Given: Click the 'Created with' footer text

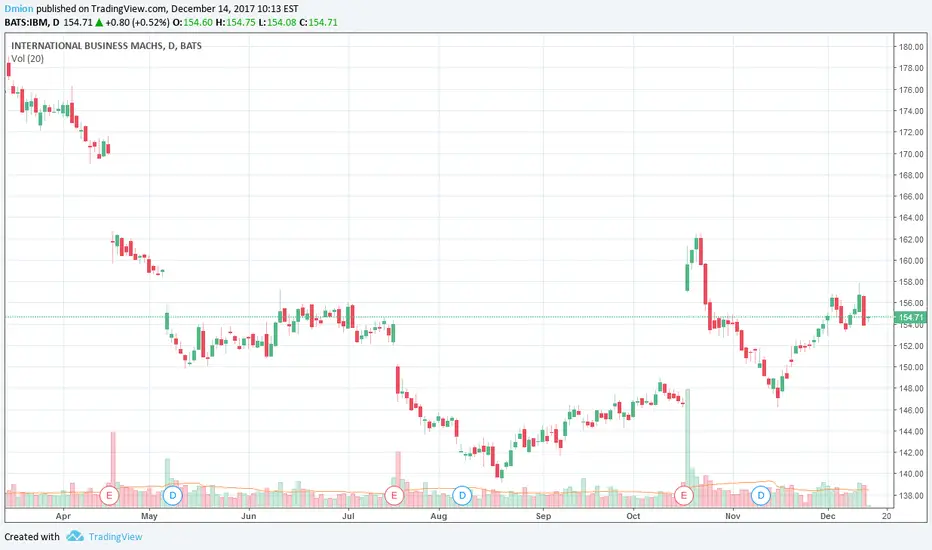Looking at the screenshot, I should pyautogui.click(x=32, y=537).
